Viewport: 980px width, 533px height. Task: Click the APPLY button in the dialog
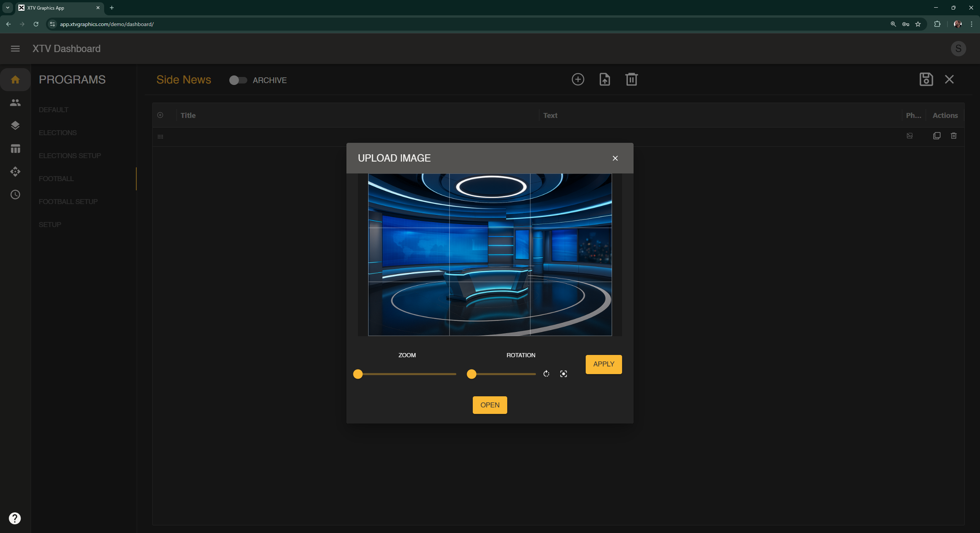603,364
